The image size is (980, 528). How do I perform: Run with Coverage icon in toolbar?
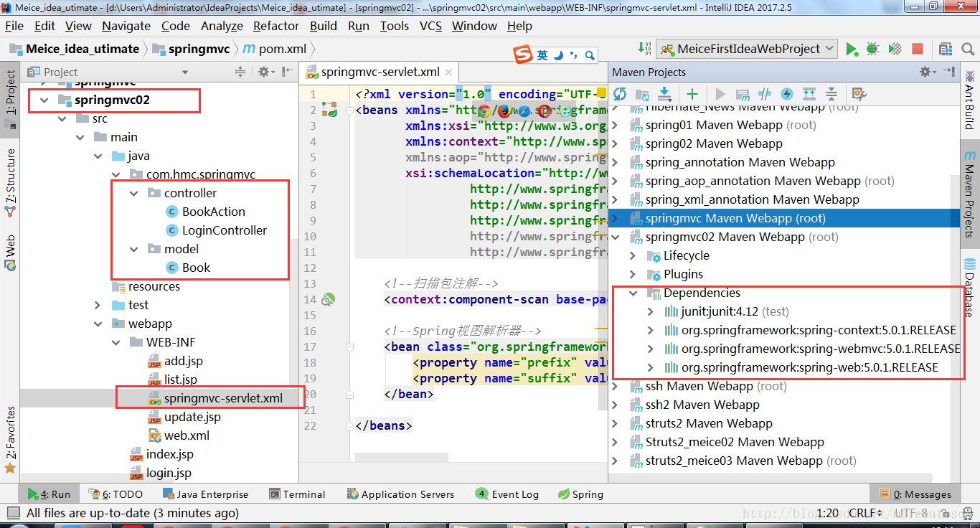point(895,49)
